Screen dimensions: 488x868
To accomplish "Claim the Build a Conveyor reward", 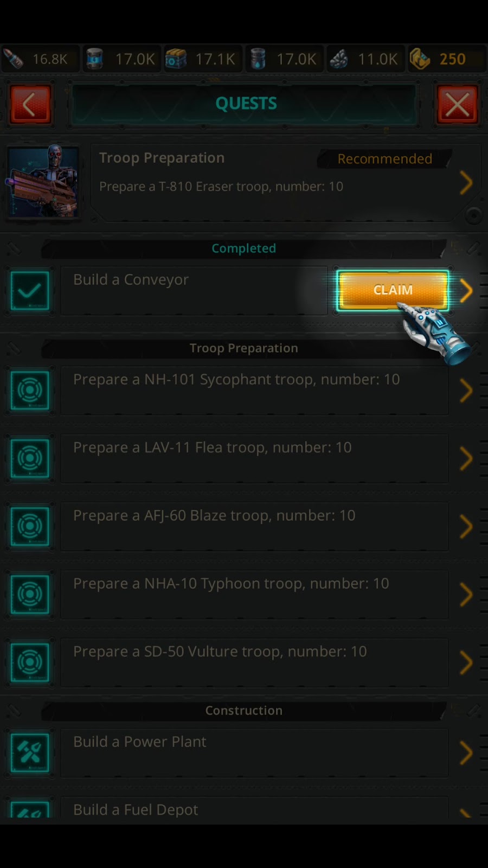I will click(x=393, y=290).
